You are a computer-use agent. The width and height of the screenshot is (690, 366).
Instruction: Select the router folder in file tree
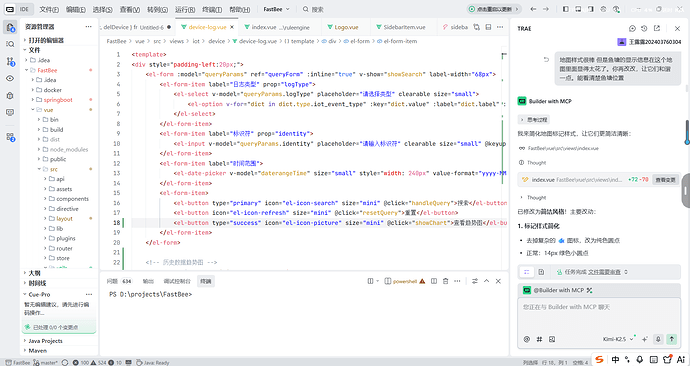point(64,248)
